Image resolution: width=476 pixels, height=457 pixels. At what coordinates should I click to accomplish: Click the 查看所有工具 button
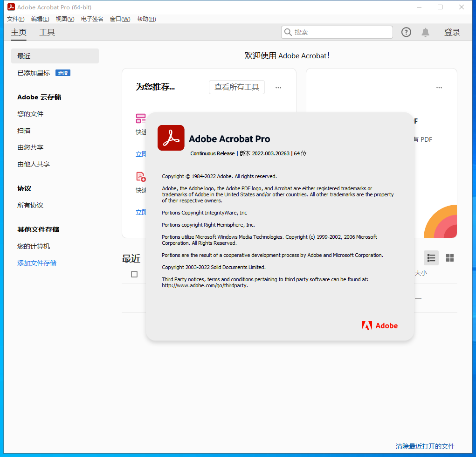(x=236, y=87)
